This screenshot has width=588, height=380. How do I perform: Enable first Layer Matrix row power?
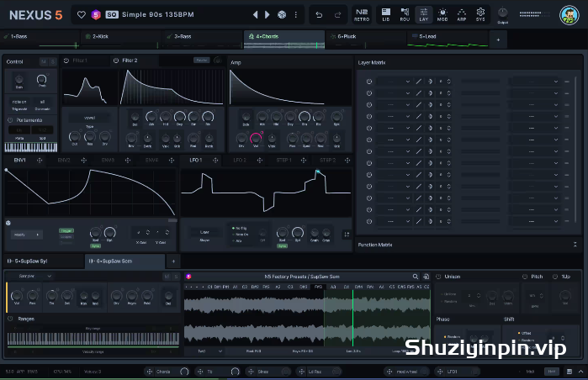(369, 82)
